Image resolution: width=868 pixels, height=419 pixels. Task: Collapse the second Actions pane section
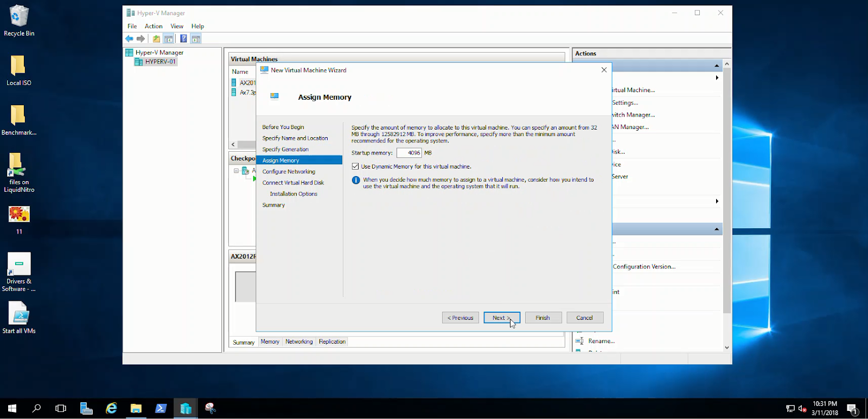pos(717,229)
